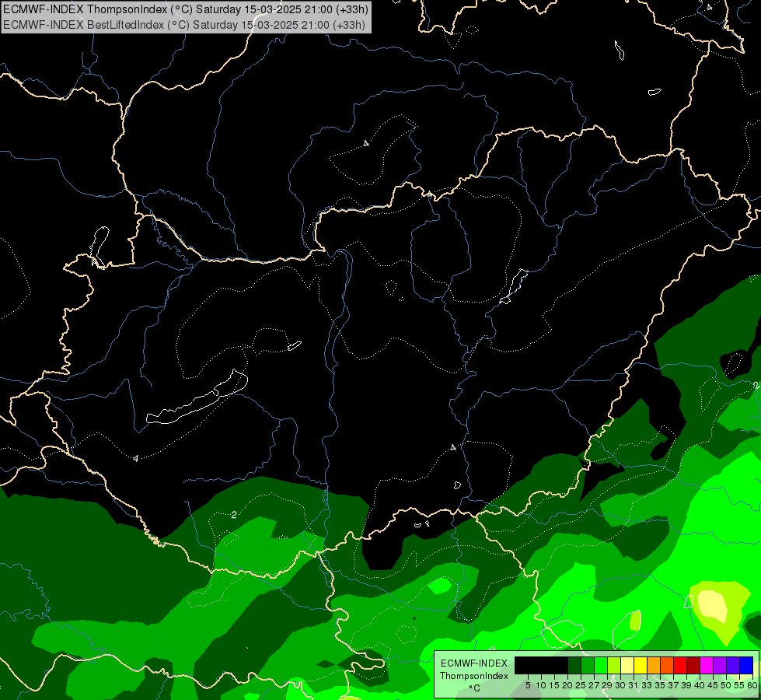Choose the orange-red 35-37 legend swatch
This screenshot has width=761, height=700.
(x=667, y=665)
